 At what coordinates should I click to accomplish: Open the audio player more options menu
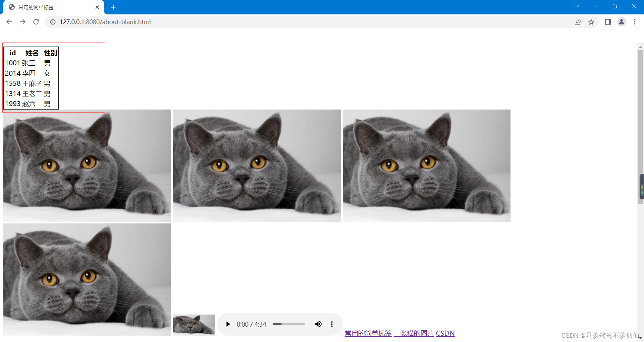click(332, 324)
